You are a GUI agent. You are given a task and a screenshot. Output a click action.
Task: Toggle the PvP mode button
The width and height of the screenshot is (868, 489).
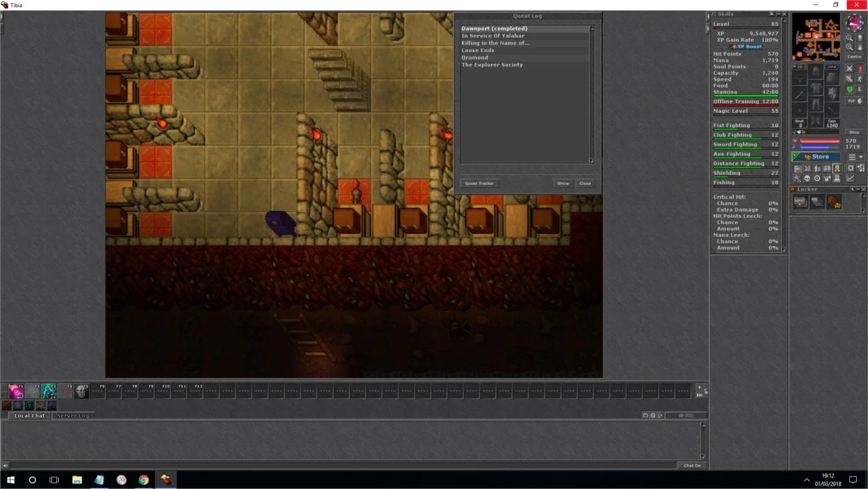point(855,101)
